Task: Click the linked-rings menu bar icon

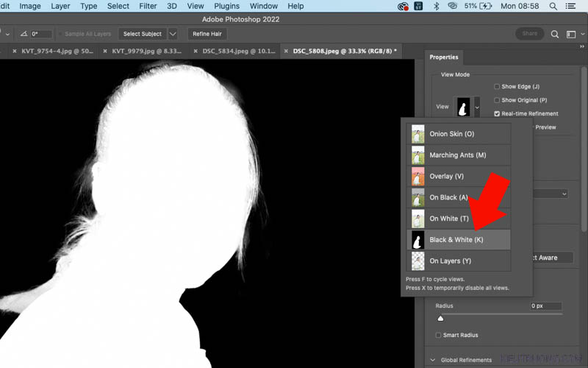Action: pyautogui.click(x=452, y=6)
